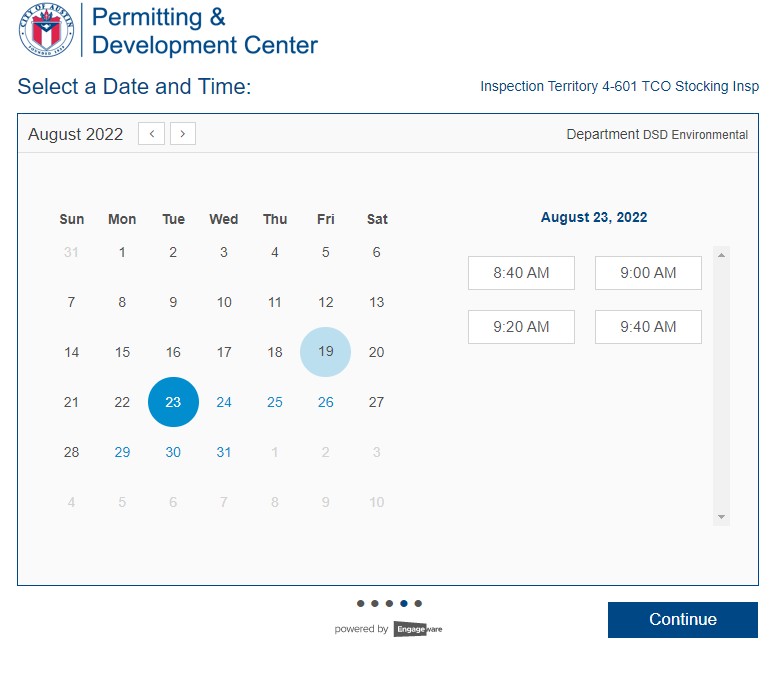The height and width of the screenshot is (681, 783).
Task: Choose the 9:00 AM time slot
Action: click(x=648, y=273)
